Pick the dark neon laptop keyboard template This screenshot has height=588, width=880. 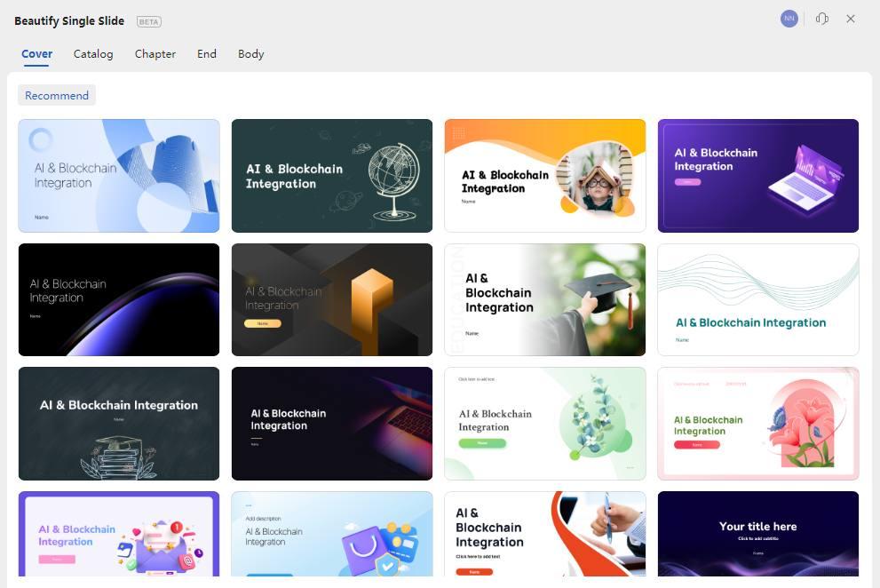click(332, 424)
